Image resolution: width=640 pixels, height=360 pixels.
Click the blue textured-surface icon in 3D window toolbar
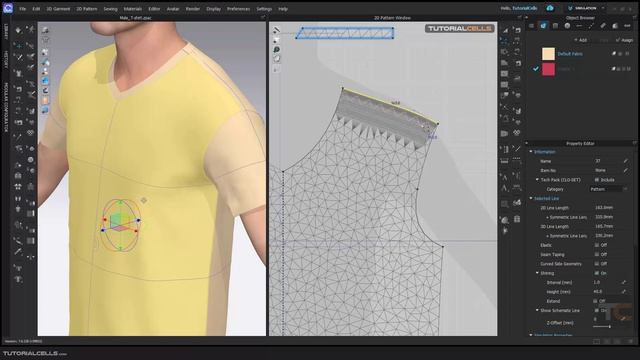pyautogui.click(x=45, y=80)
